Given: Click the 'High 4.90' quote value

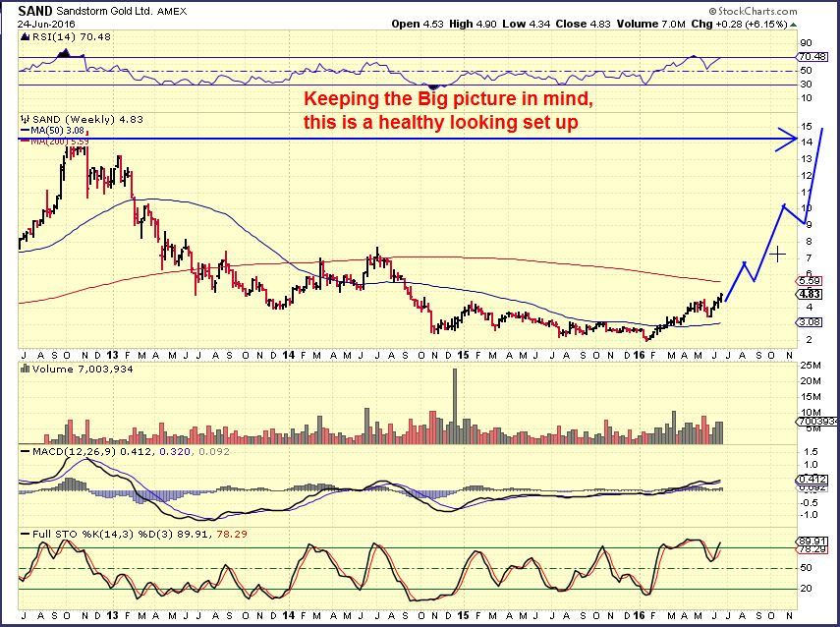Looking at the screenshot, I should 473,25.
